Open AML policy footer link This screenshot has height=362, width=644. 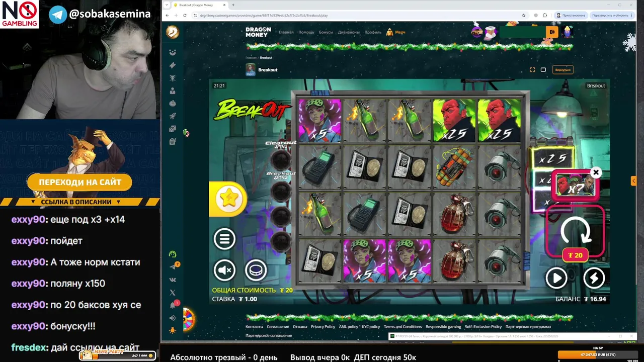point(349,327)
